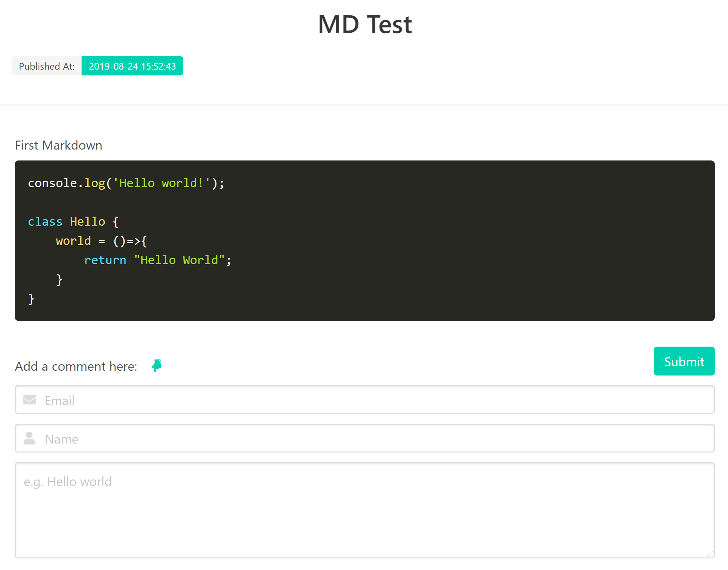Click the console.log('Hello world!') code line
The width and height of the screenshot is (728, 570).
coord(126,183)
